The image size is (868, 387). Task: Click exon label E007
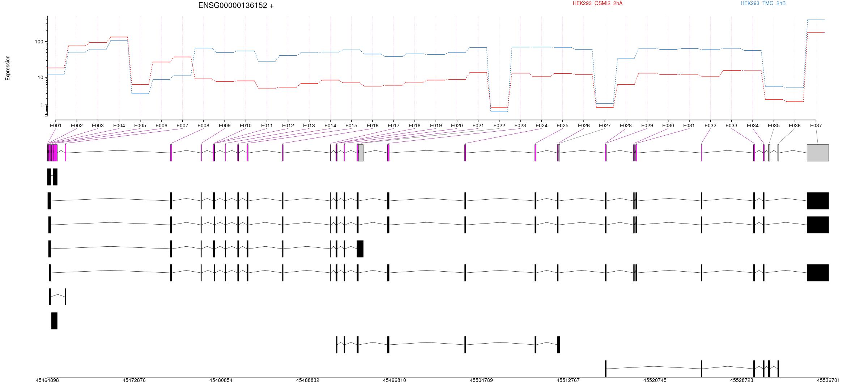click(x=182, y=126)
